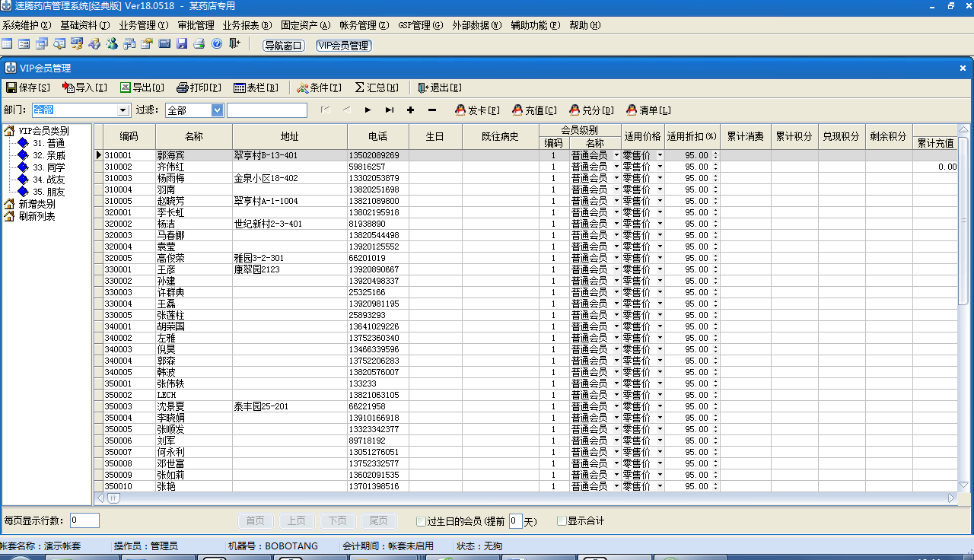Open 充值 recharge function
The height and width of the screenshot is (560, 974).
517,110
